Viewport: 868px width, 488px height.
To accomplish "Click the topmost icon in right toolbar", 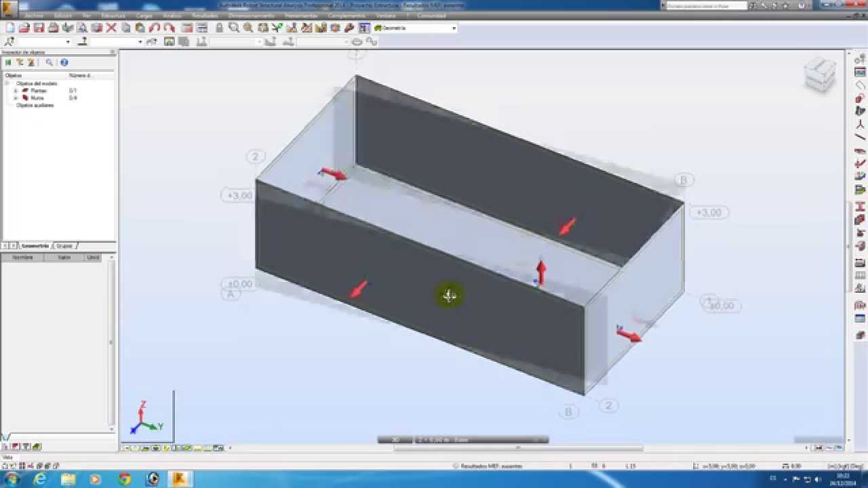I will (860, 59).
